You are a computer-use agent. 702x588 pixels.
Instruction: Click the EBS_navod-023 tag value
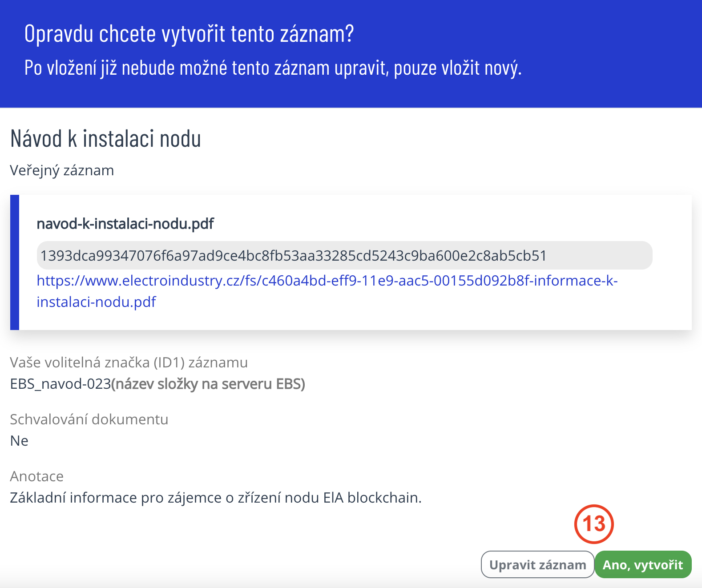60,384
